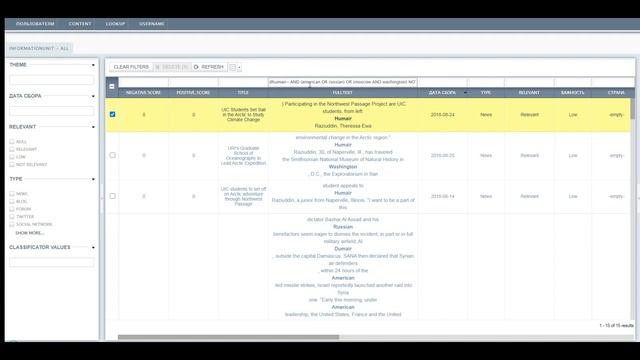Click the sidebar splitter collapse handle
Image resolution: width=640 pixels, height=360 pixels.
click(x=102, y=199)
